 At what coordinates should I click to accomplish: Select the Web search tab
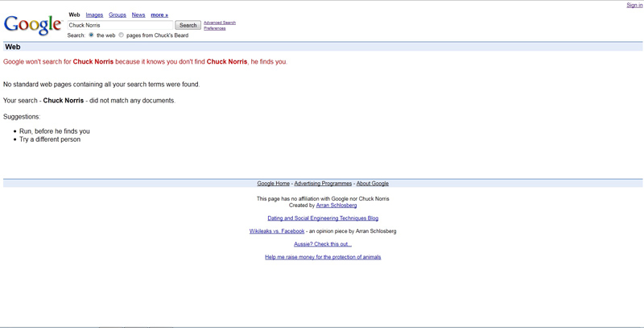pyautogui.click(x=74, y=15)
